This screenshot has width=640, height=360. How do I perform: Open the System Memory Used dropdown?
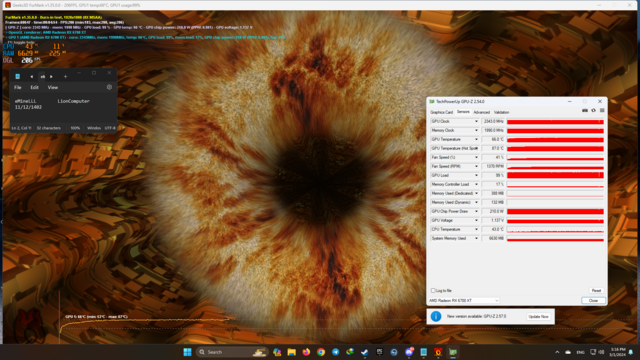click(476, 238)
